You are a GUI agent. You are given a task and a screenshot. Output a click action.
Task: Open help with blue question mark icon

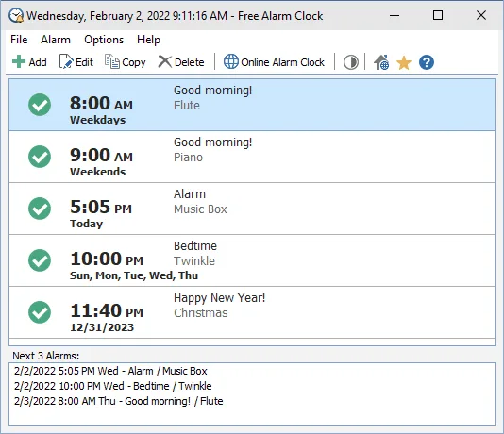coord(427,62)
